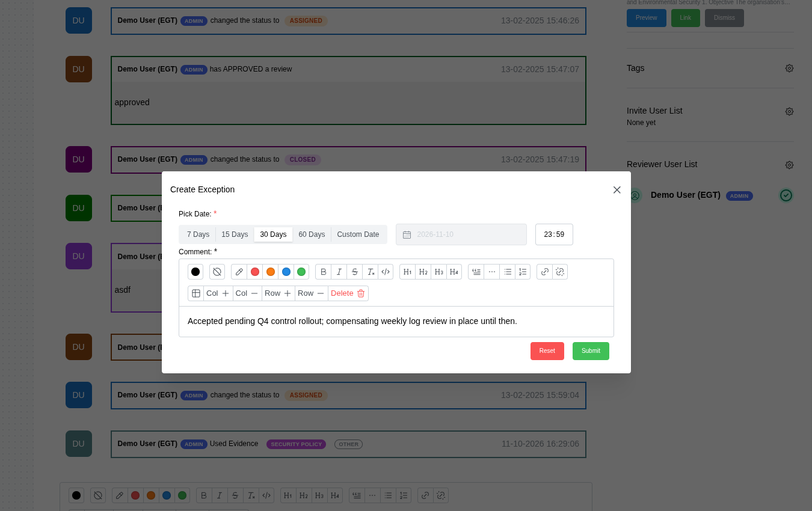Click into the comment text area

coord(396,322)
